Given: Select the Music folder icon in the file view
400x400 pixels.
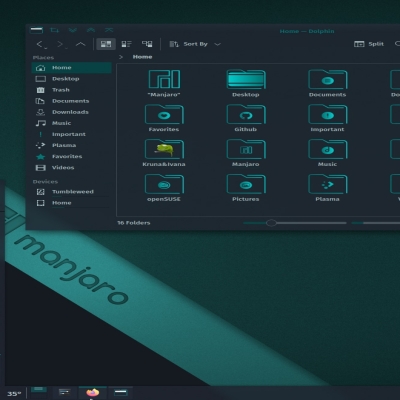Looking at the screenshot, I should coord(328,149).
